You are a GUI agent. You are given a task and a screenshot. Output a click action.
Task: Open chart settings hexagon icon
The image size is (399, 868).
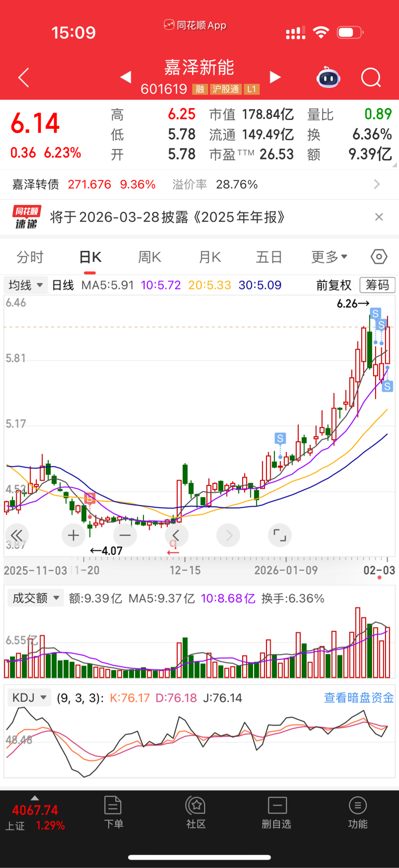(x=379, y=257)
